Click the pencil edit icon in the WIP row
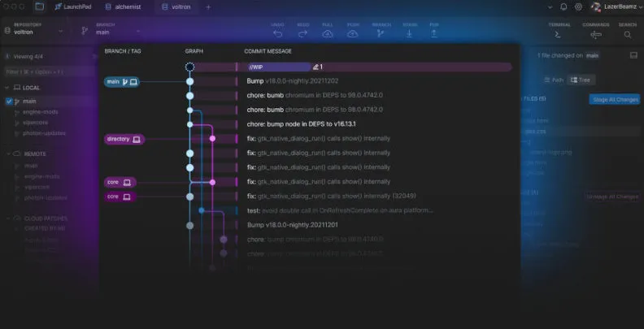 315,67
